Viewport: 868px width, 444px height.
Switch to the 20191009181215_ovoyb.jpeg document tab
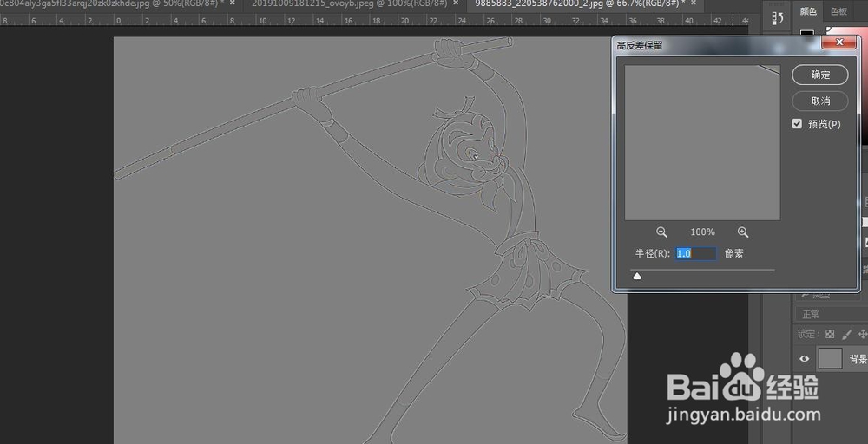pos(349,3)
